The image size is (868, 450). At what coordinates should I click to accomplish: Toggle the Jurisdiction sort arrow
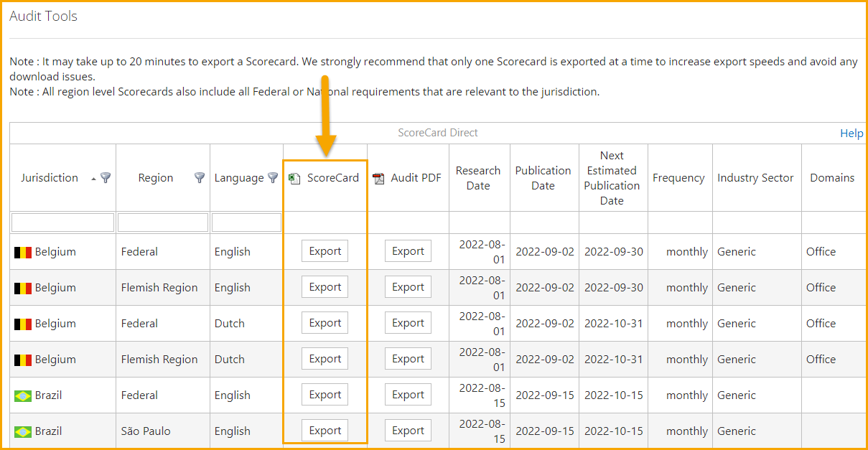93,179
